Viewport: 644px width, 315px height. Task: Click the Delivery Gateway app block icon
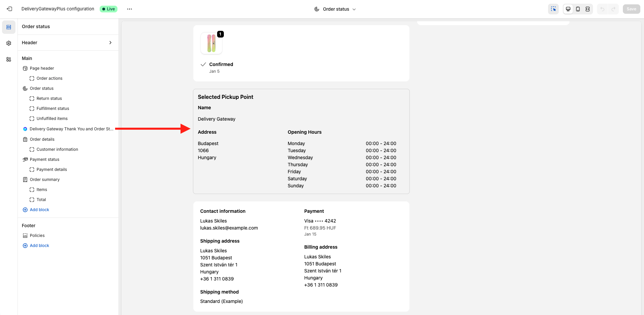pyautogui.click(x=25, y=129)
